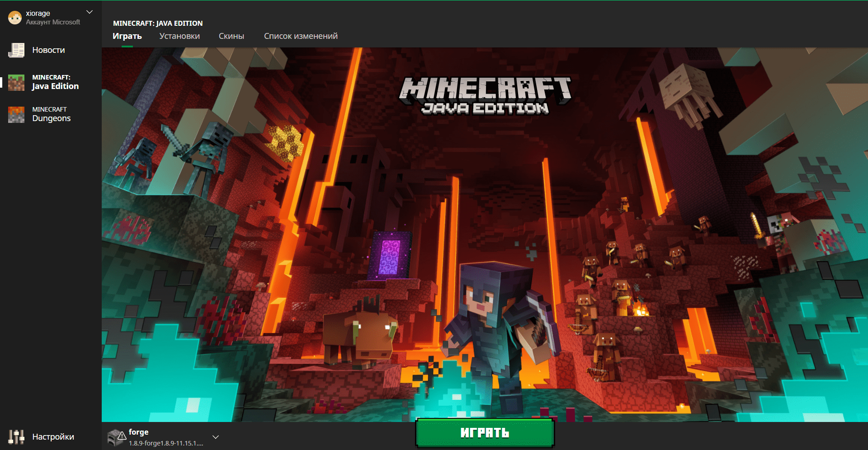Click the xiorage account name
Viewport: 868px width, 450px height.
pyautogui.click(x=38, y=14)
